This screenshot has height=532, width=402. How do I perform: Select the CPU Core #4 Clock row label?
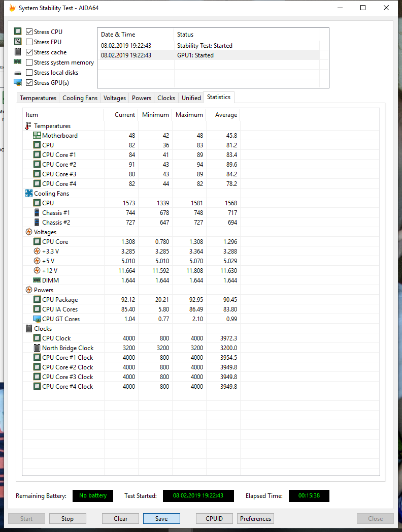click(68, 387)
